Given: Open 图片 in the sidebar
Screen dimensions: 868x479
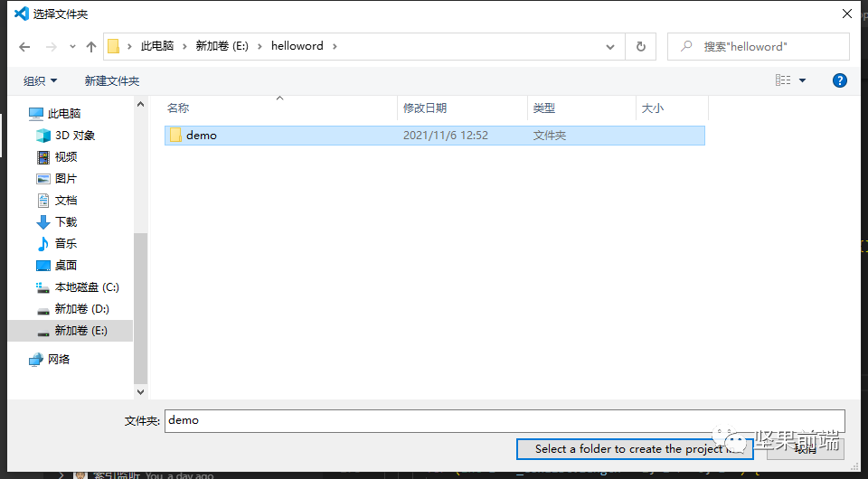Looking at the screenshot, I should (x=66, y=179).
